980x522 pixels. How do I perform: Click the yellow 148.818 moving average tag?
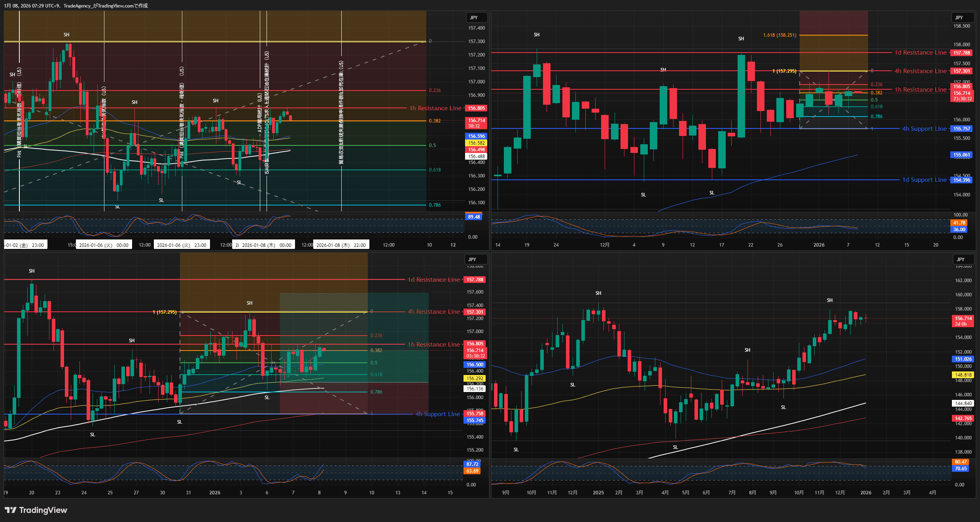[963, 375]
